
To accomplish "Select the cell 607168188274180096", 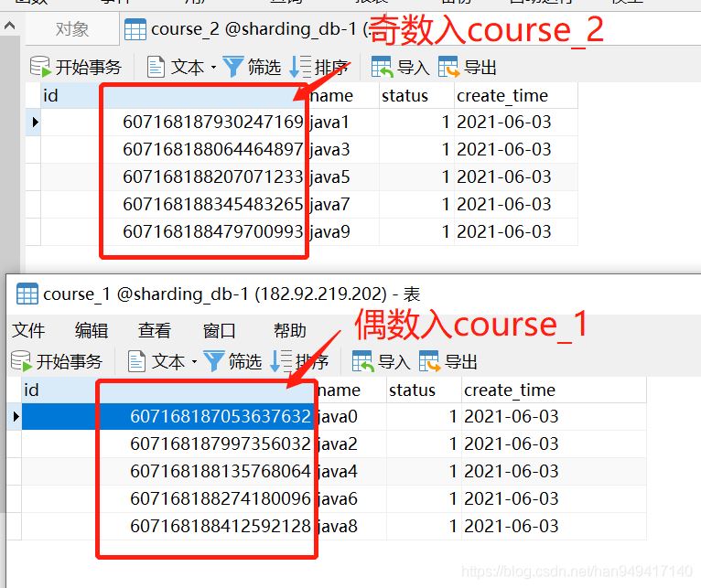I will pos(168,498).
